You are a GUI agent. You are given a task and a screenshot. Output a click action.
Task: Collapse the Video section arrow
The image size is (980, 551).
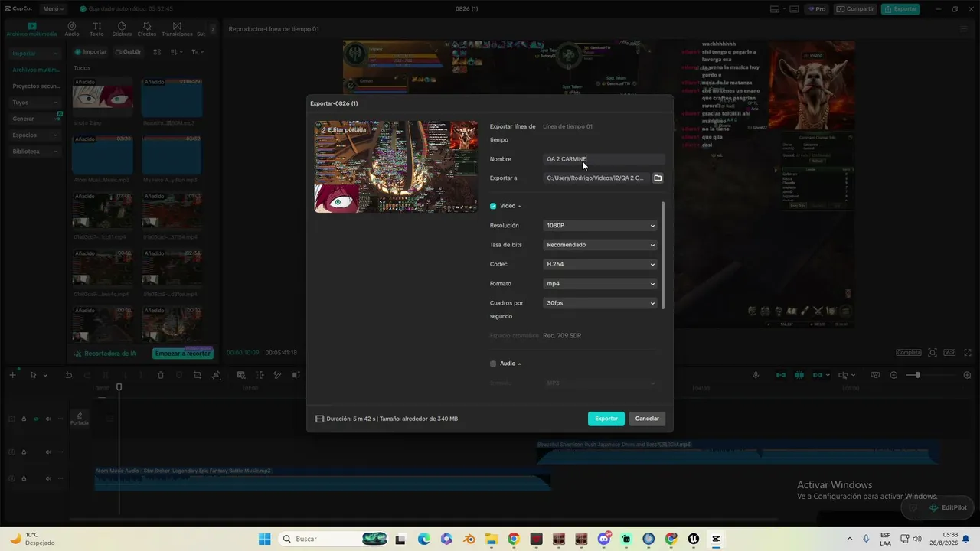pyautogui.click(x=519, y=206)
